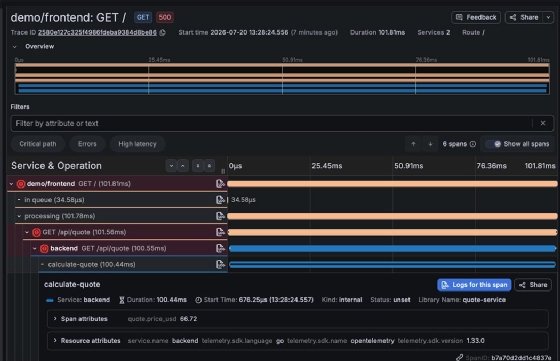Collapse all spans icon
Viewport: 560px width, 361px height.
point(209,166)
